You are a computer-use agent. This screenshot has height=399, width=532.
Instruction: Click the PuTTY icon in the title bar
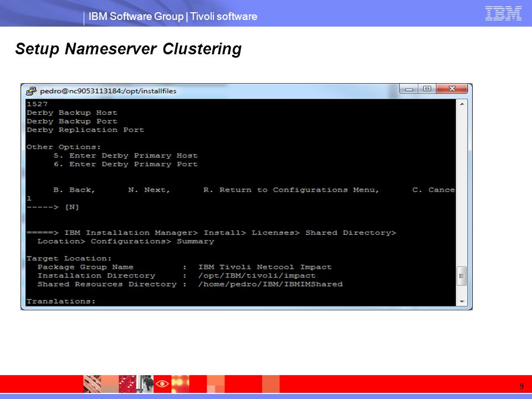(x=31, y=91)
